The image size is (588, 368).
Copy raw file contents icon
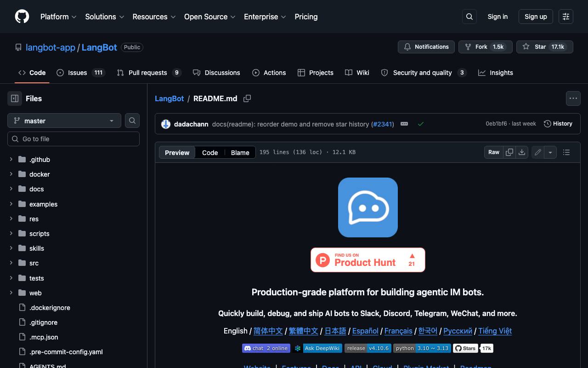click(509, 152)
